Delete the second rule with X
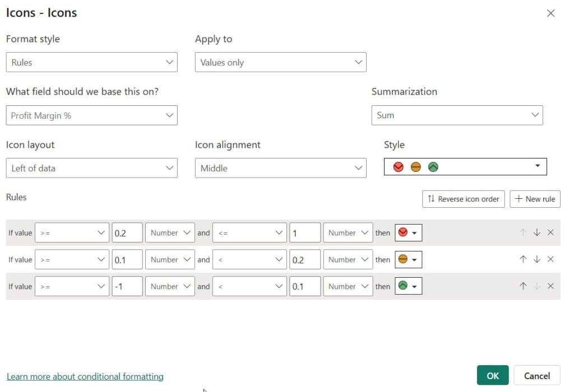574x392 pixels. [x=550, y=259]
